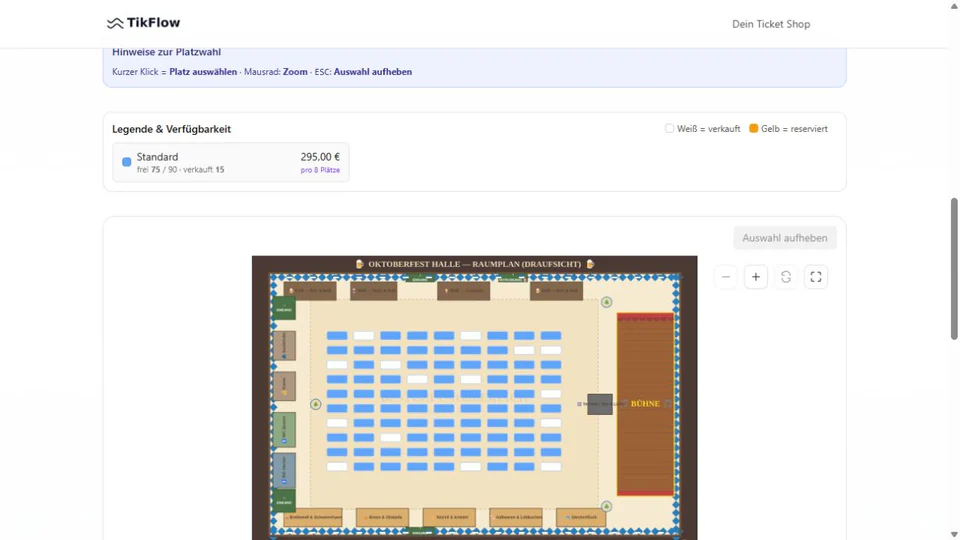Zoom into the seat map with plus
Viewport: 960px width, 540px height.
[x=756, y=277]
